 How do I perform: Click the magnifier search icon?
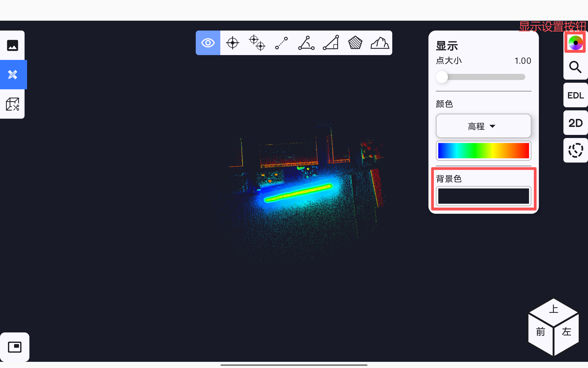pos(575,67)
